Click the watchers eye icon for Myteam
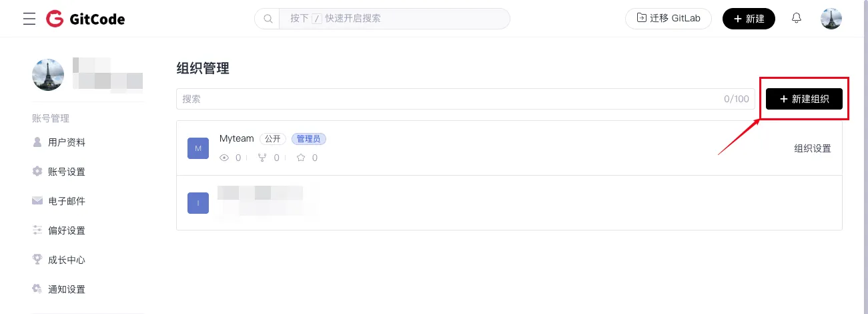This screenshot has height=314, width=868. point(225,158)
